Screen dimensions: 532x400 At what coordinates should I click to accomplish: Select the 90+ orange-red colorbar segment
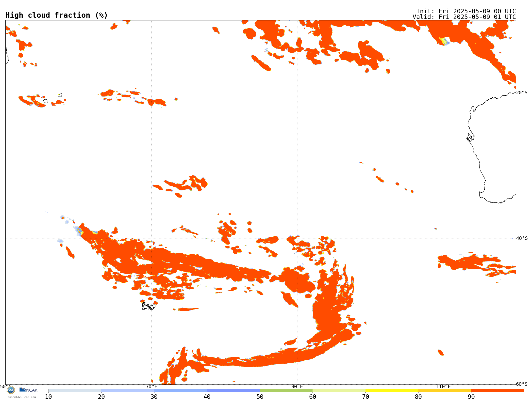coord(498,391)
